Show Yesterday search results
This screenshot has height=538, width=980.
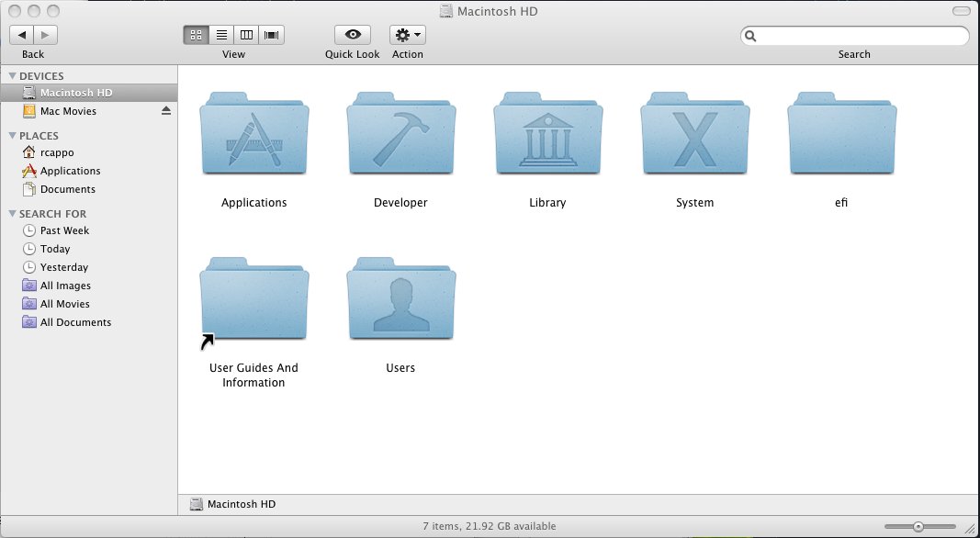(x=89, y=267)
